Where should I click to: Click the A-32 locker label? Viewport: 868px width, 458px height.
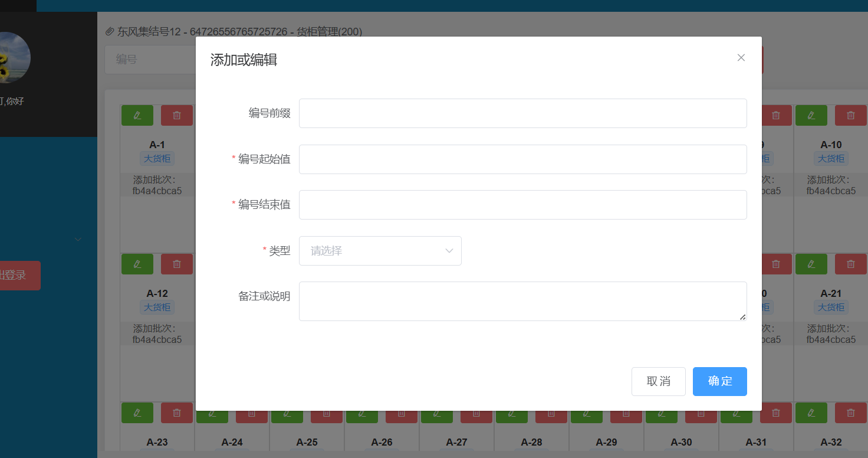tap(831, 442)
